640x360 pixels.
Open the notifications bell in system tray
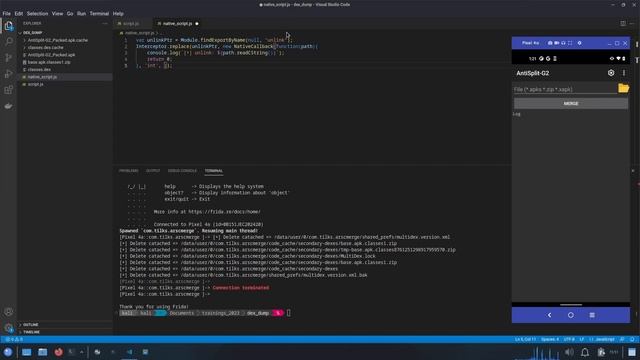pos(584,352)
